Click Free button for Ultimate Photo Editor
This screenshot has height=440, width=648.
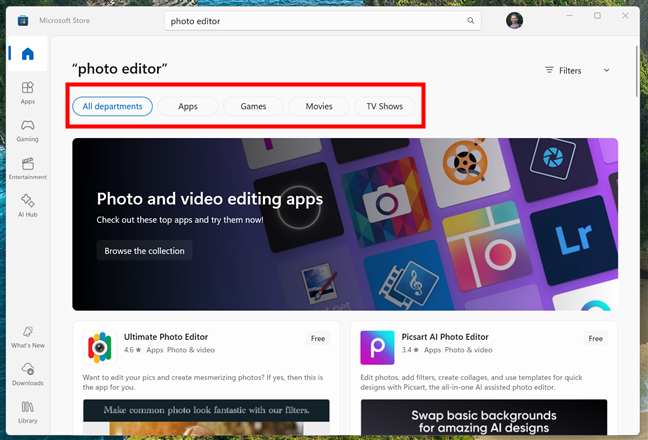[318, 338]
